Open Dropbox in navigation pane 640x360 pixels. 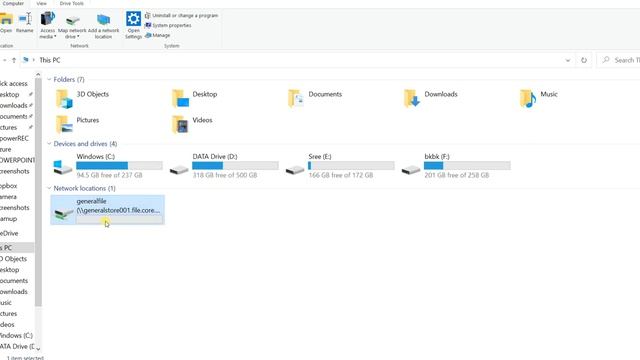pos(9,186)
